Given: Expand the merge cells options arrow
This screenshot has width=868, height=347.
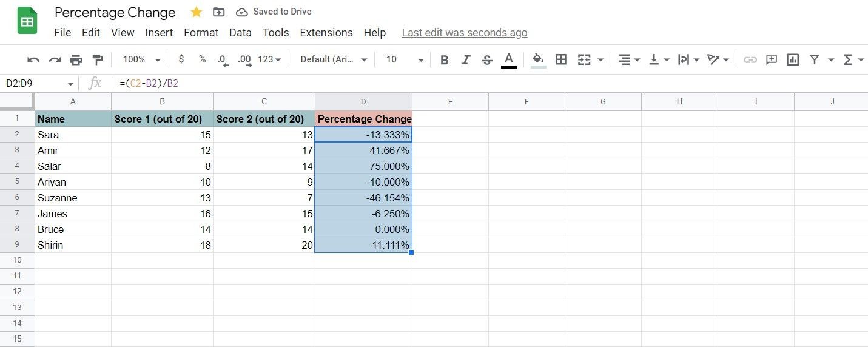Looking at the screenshot, I should (601, 60).
